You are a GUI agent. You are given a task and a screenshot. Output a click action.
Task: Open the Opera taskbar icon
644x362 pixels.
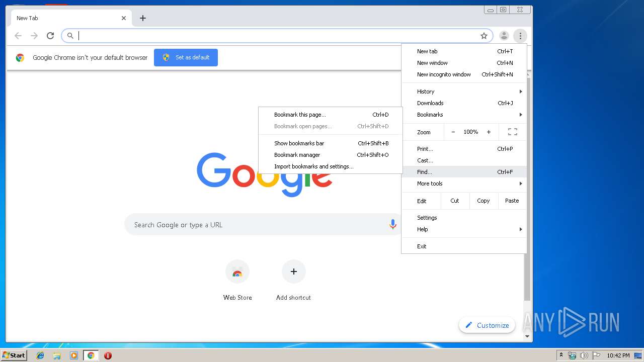[x=108, y=355]
